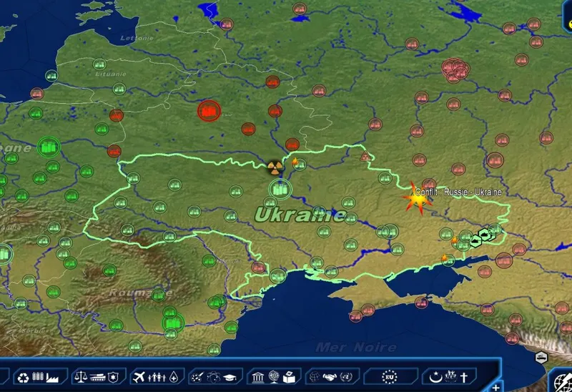Select the United Nations emblem icon
The height and width of the screenshot is (392, 572).
click(345, 377)
